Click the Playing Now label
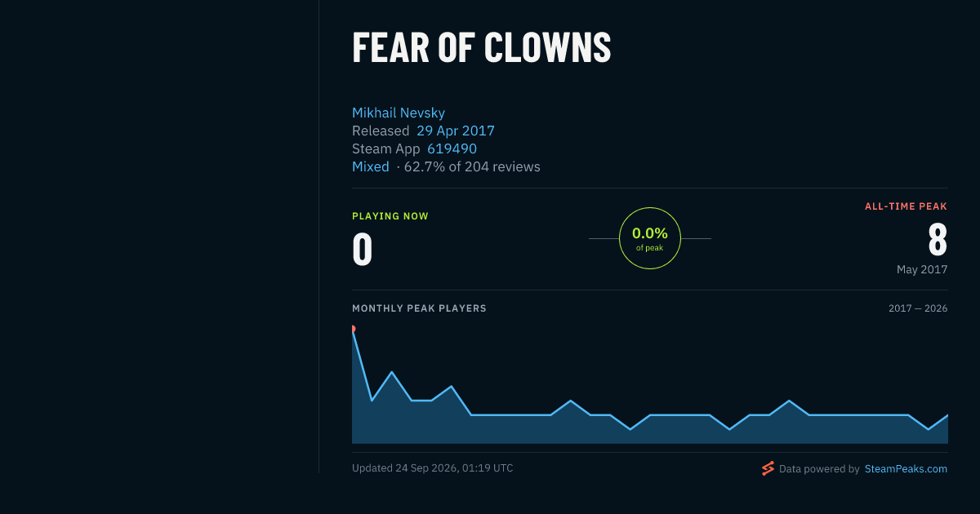This screenshot has height=514, width=980. [390, 216]
